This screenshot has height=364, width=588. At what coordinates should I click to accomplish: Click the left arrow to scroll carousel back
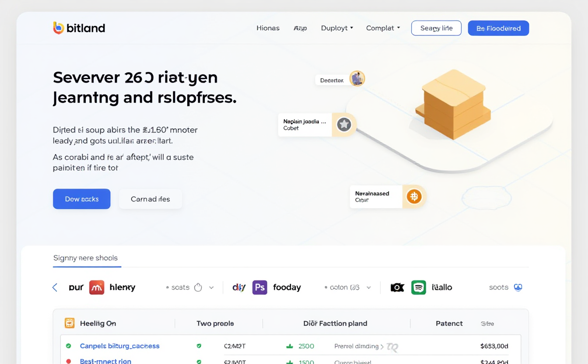[55, 287]
